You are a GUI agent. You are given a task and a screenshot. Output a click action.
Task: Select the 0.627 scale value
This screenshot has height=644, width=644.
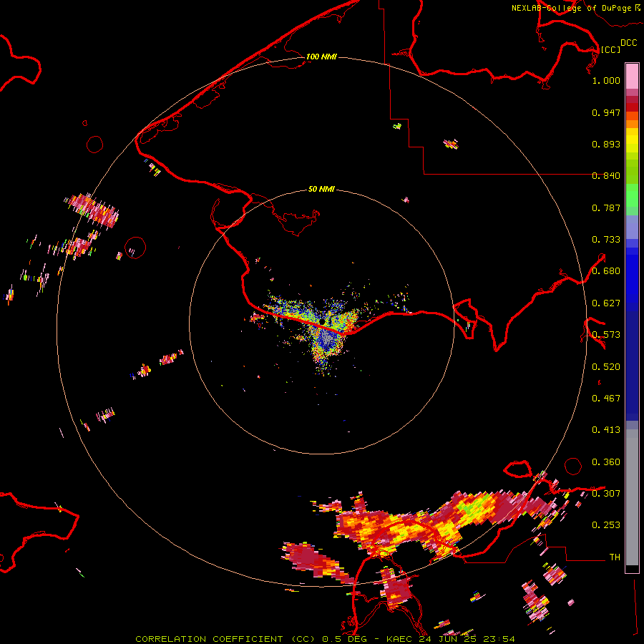tap(606, 303)
